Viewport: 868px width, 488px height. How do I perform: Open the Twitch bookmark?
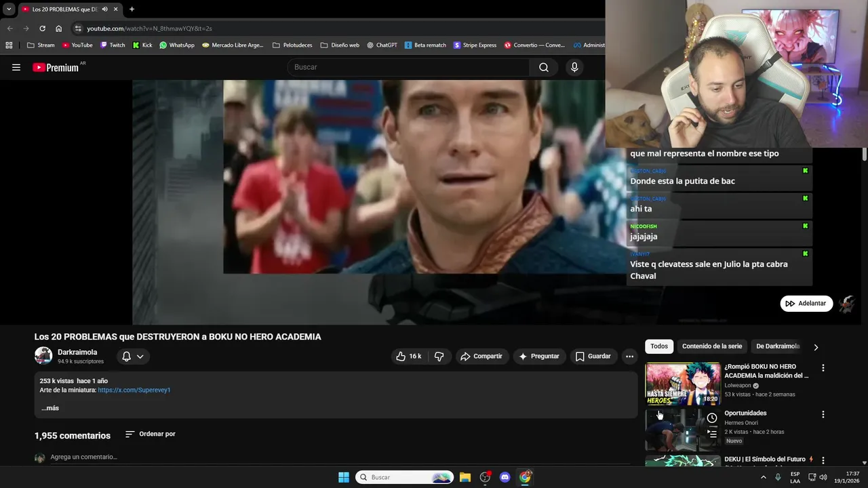[113, 45]
